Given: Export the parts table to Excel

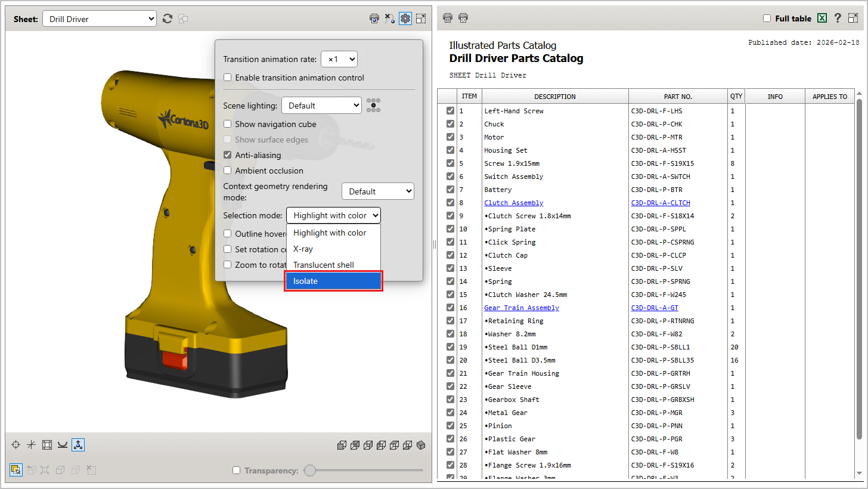Looking at the screenshot, I should pos(822,18).
